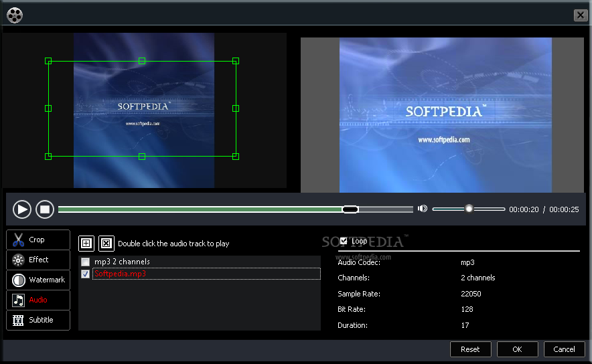Image resolution: width=592 pixels, height=364 pixels.
Task: Click the bottom-middle crop handle
Action: click(142, 157)
